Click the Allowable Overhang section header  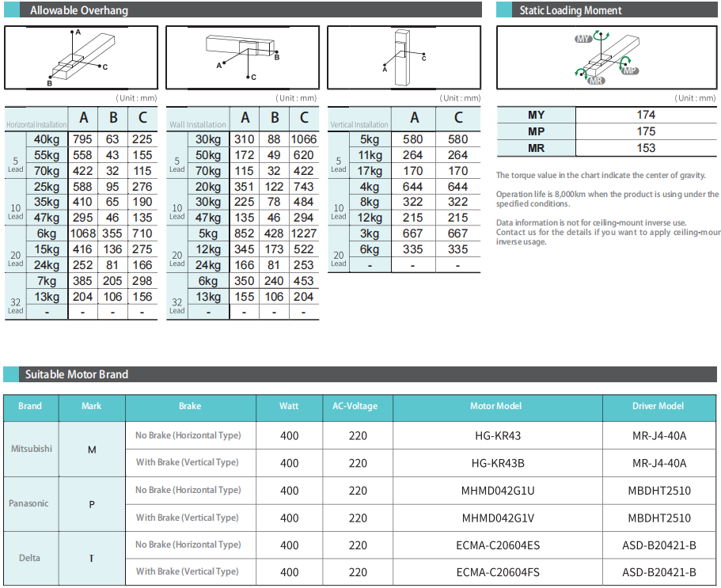79,10
